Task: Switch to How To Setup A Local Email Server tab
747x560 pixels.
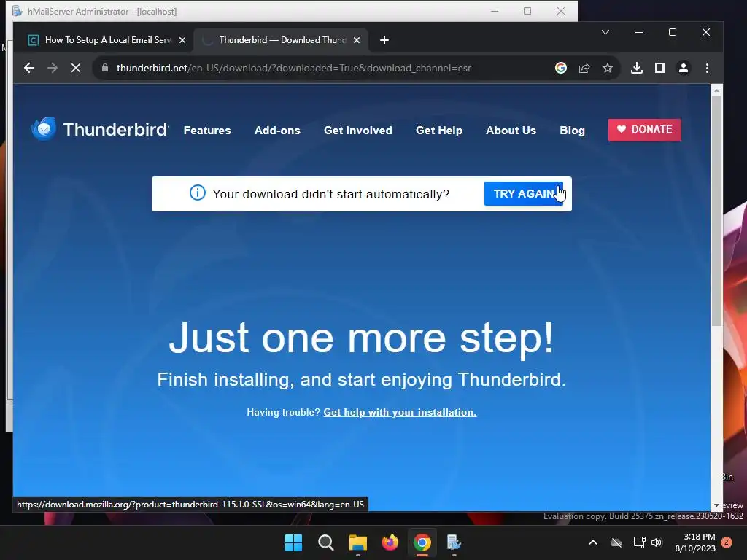Action: (106, 40)
